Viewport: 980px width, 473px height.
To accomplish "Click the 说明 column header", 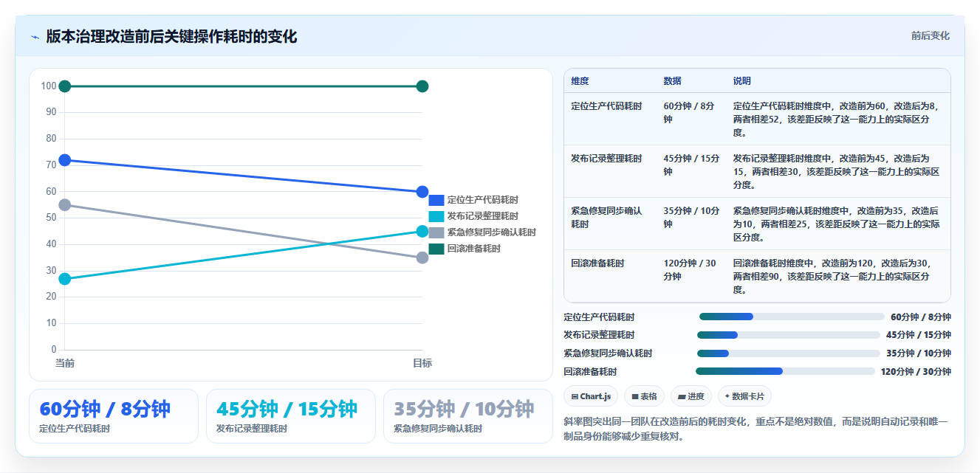I will pyautogui.click(x=741, y=81).
